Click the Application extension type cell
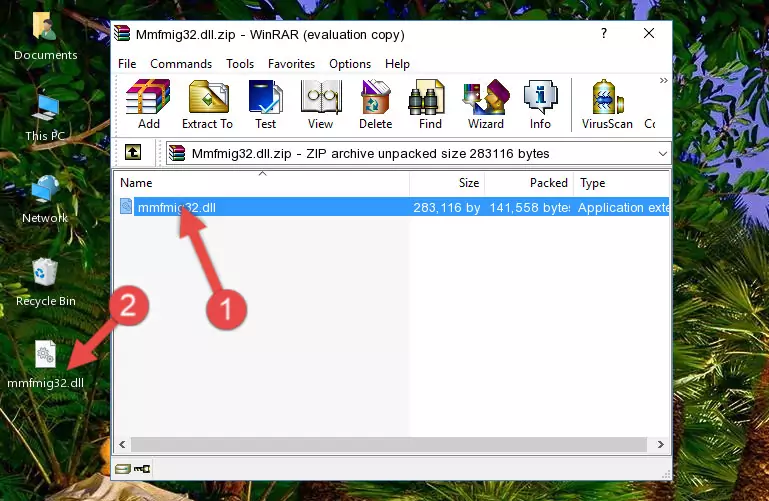 (623, 207)
